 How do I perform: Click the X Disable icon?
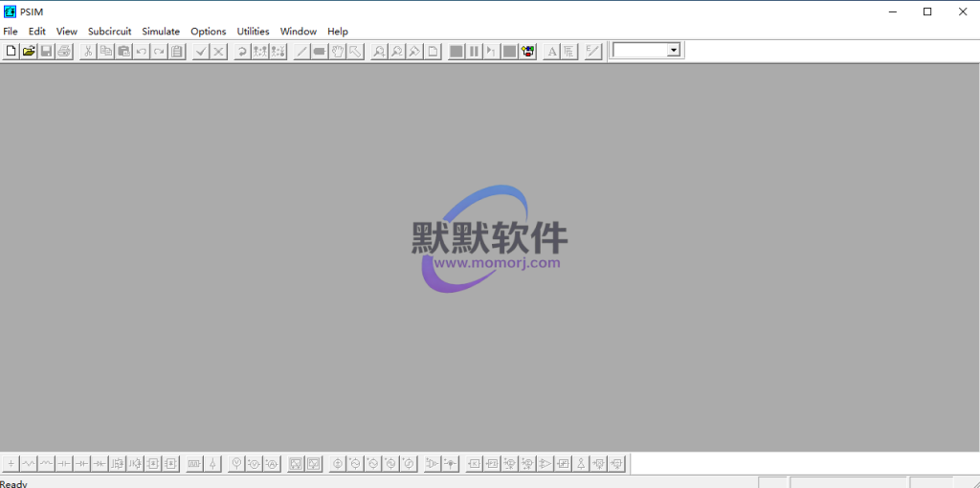click(x=218, y=52)
